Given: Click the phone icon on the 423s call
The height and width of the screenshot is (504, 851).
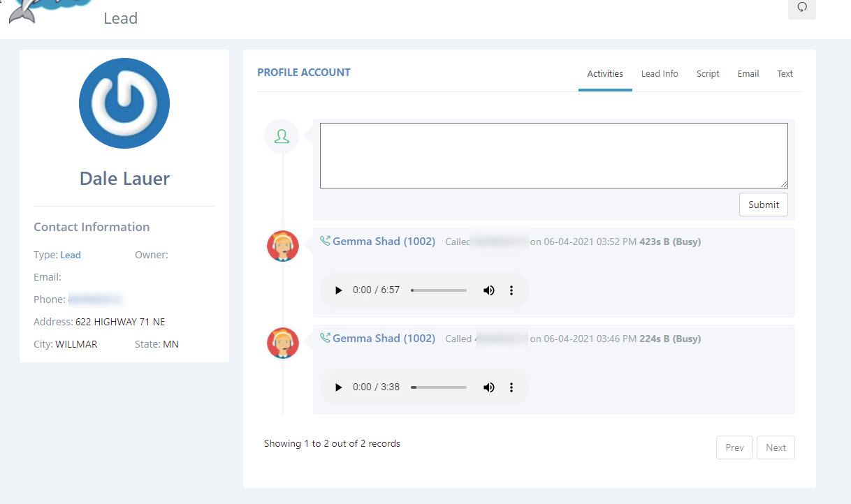Looking at the screenshot, I should point(325,242).
